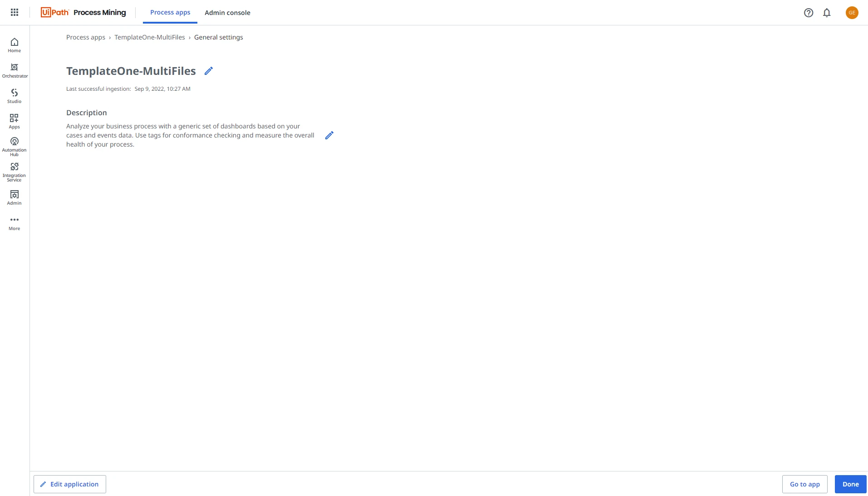The image size is (868, 496).
Task: Click General settings breadcrumb
Action: pos(219,37)
